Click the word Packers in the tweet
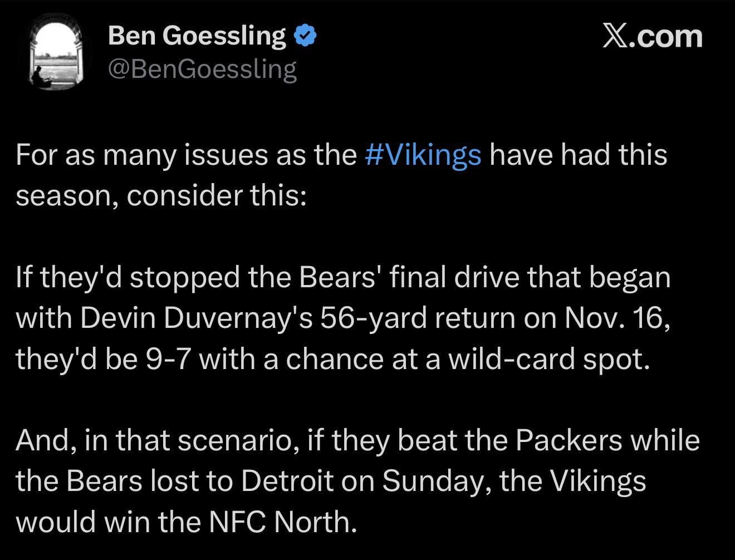The width and height of the screenshot is (735, 560). [570, 440]
